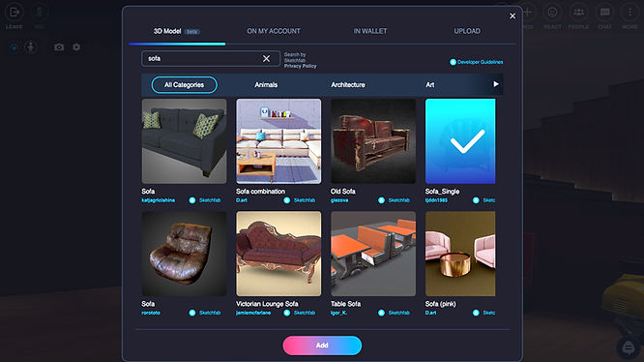Filter results by Animals category

(266, 85)
